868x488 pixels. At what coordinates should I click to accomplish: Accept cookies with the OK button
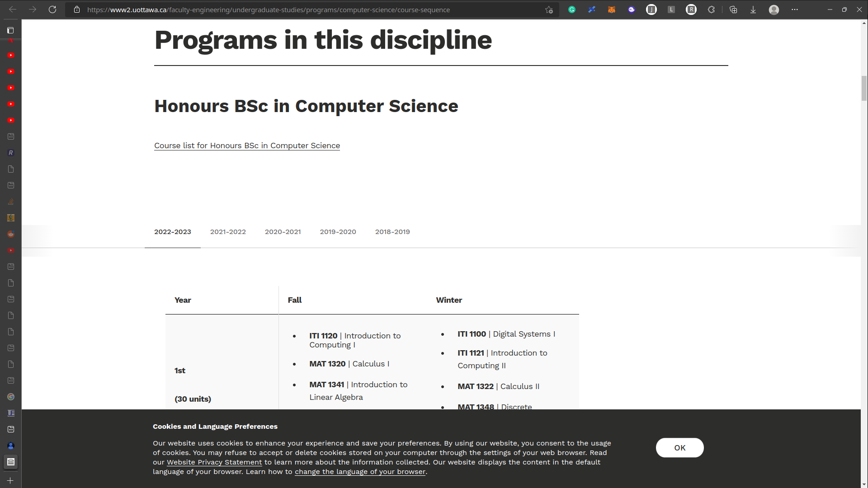point(679,448)
